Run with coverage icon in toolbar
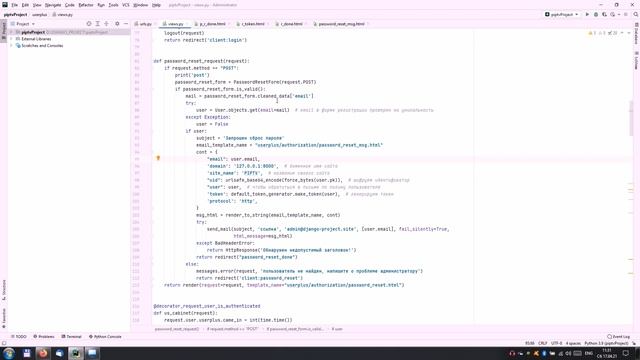640x360 pixels. [x=604, y=14]
